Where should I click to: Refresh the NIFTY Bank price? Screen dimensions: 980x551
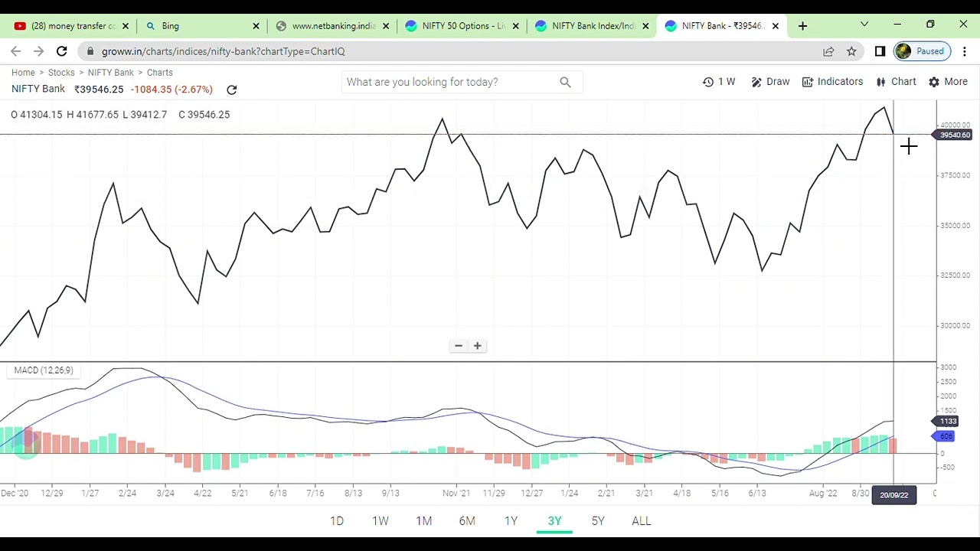[232, 90]
